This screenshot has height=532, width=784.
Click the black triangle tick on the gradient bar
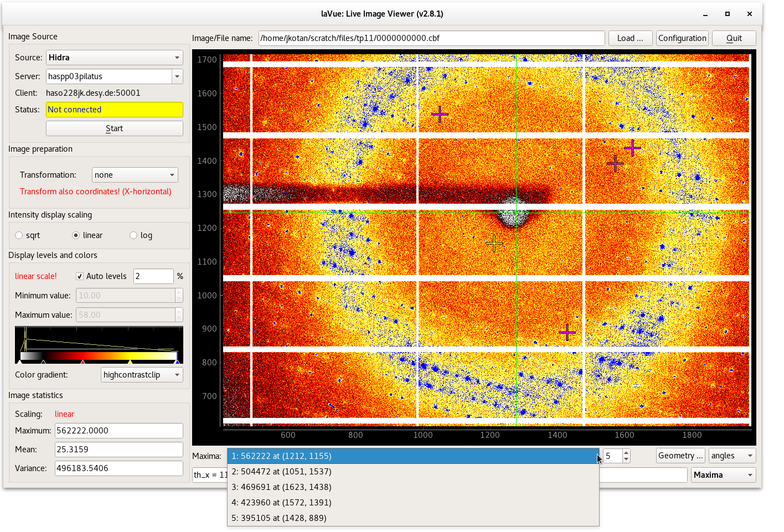[43, 362]
